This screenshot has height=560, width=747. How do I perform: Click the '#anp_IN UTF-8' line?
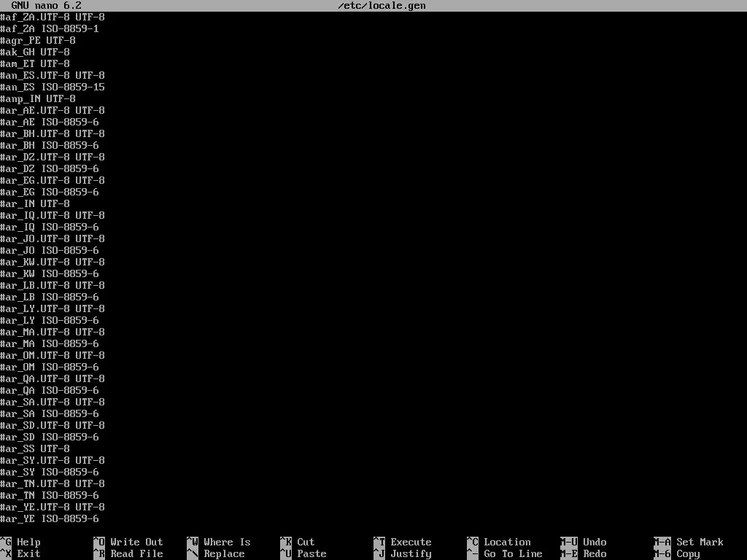pyautogui.click(x=38, y=98)
